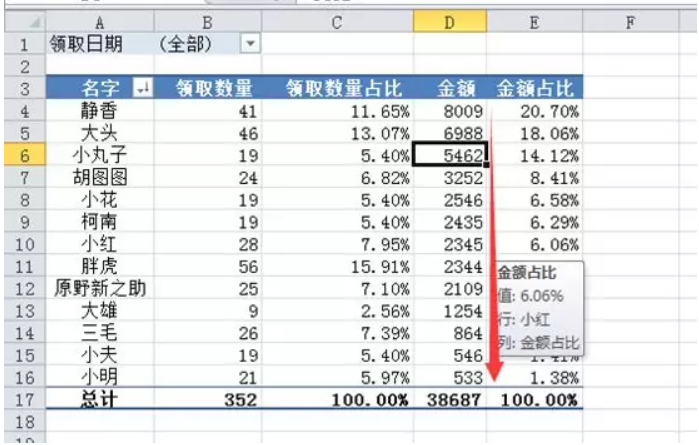Image resolution: width=699 pixels, height=445 pixels.
Task: Select the name cell 三毛
Action: tap(100, 333)
